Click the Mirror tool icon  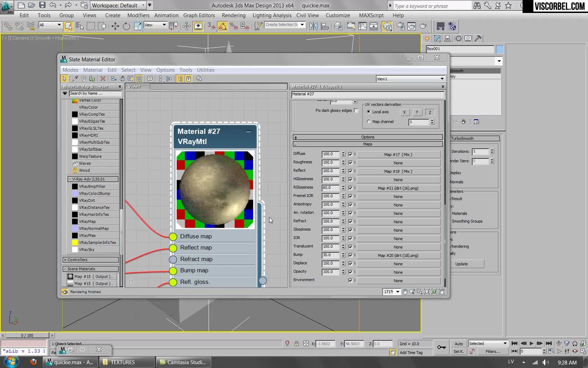[313, 26]
